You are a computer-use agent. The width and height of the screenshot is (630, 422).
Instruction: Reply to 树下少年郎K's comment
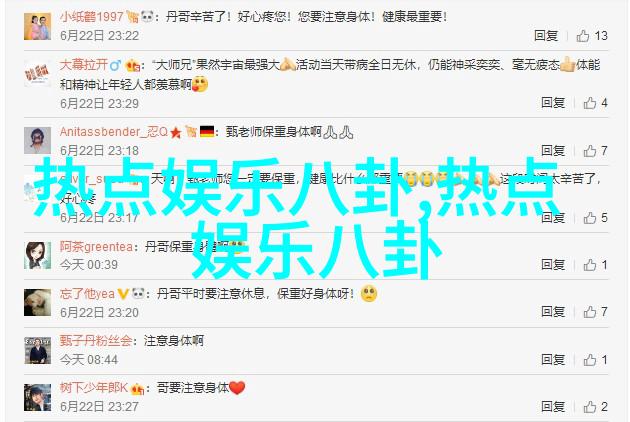tap(553, 406)
